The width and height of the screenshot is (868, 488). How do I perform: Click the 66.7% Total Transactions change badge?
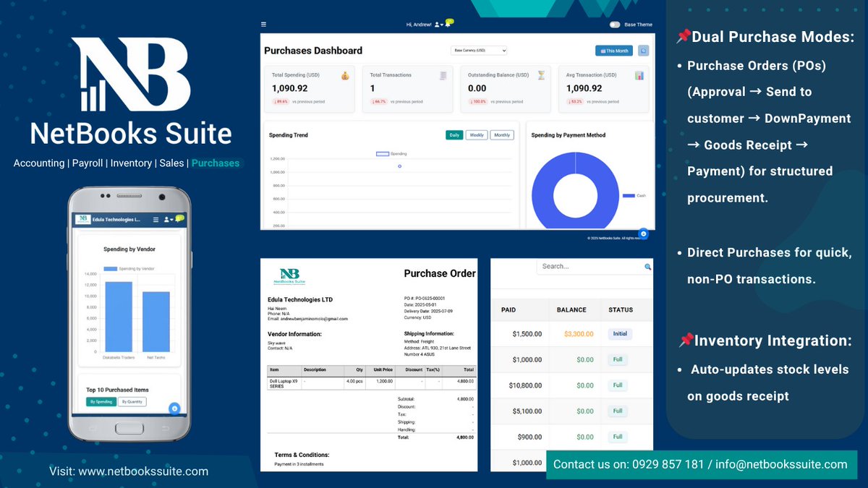[378, 102]
